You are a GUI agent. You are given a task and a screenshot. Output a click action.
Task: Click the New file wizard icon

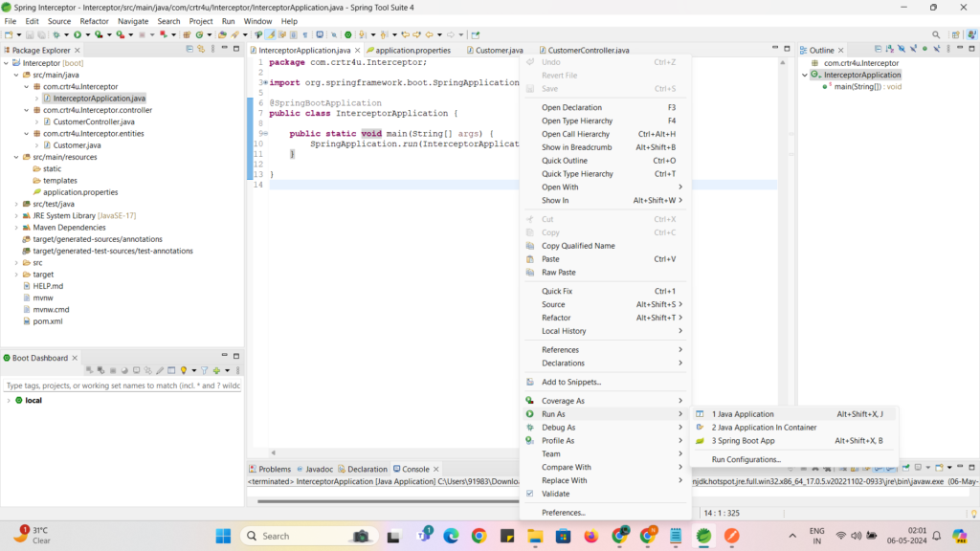tap(8, 35)
